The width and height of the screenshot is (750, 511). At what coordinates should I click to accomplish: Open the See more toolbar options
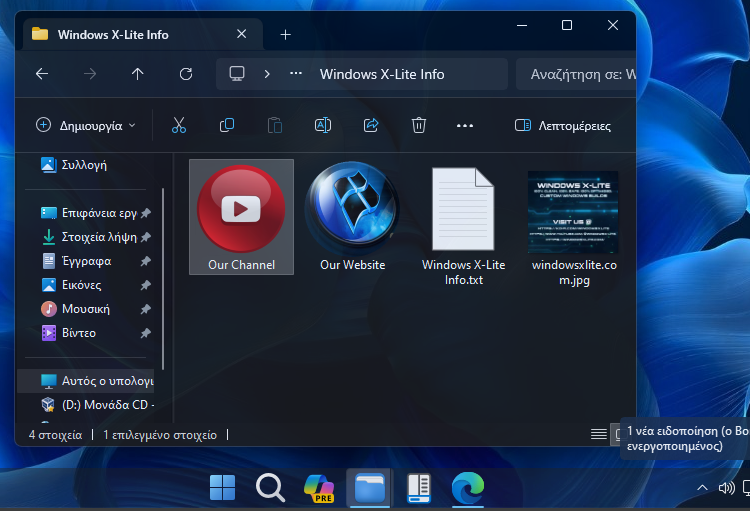pos(465,126)
